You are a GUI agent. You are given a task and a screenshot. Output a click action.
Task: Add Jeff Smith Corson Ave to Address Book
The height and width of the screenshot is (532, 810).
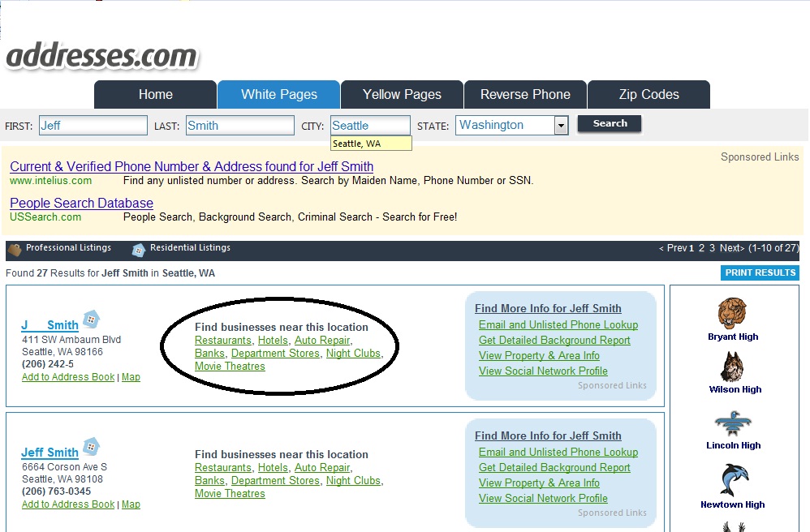[68, 504]
